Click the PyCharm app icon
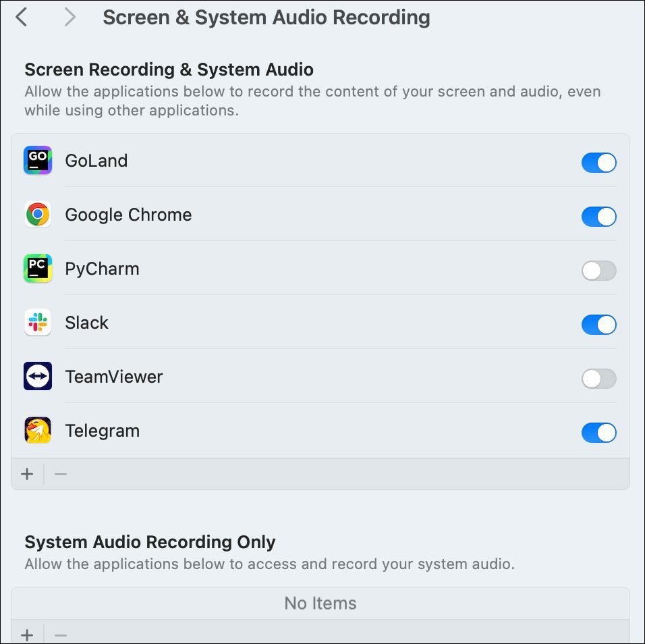The height and width of the screenshot is (644, 645). pos(37,269)
